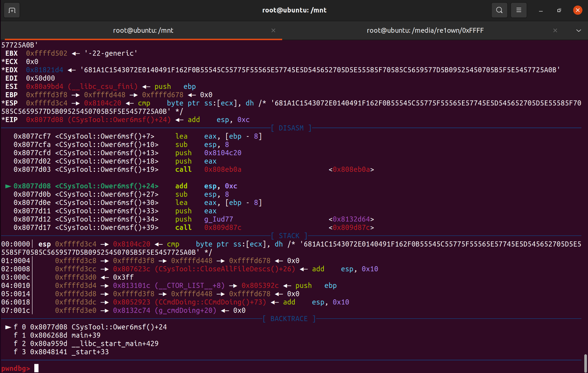Click the window title root@ubuntu: /mnt
The width and height of the screenshot is (588, 373).
point(294,10)
